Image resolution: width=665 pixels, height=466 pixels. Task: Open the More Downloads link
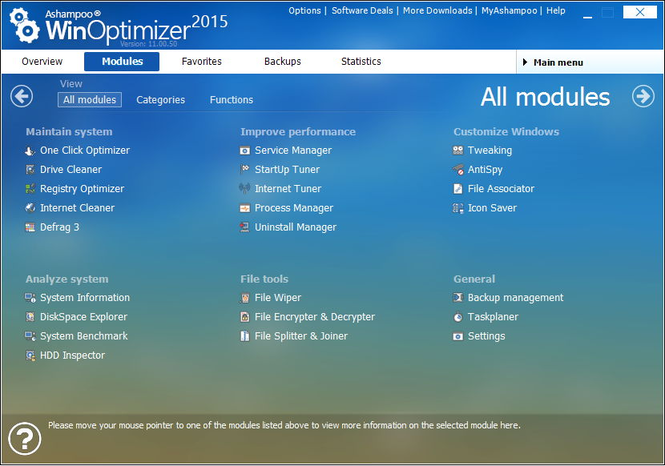[437, 11]
